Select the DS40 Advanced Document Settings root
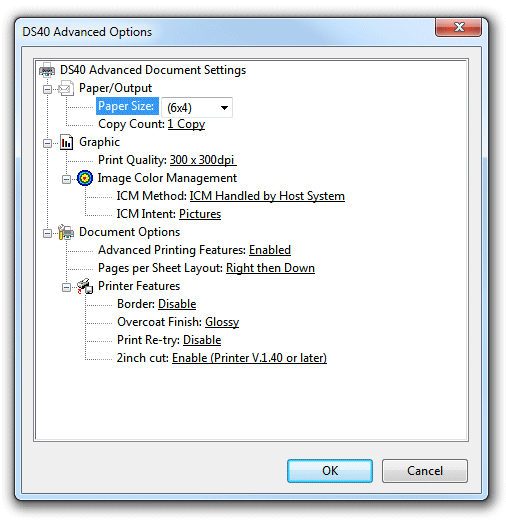The image size is (506, 524). pos(153,70)
